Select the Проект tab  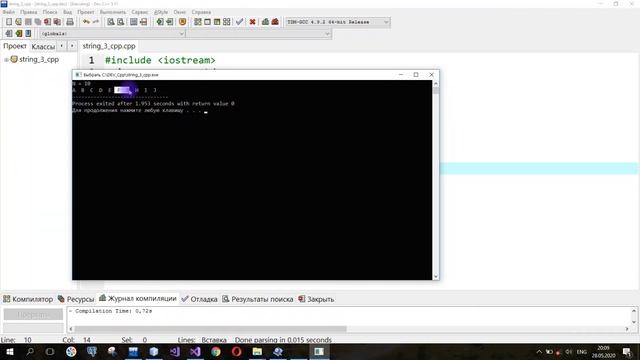15,46
